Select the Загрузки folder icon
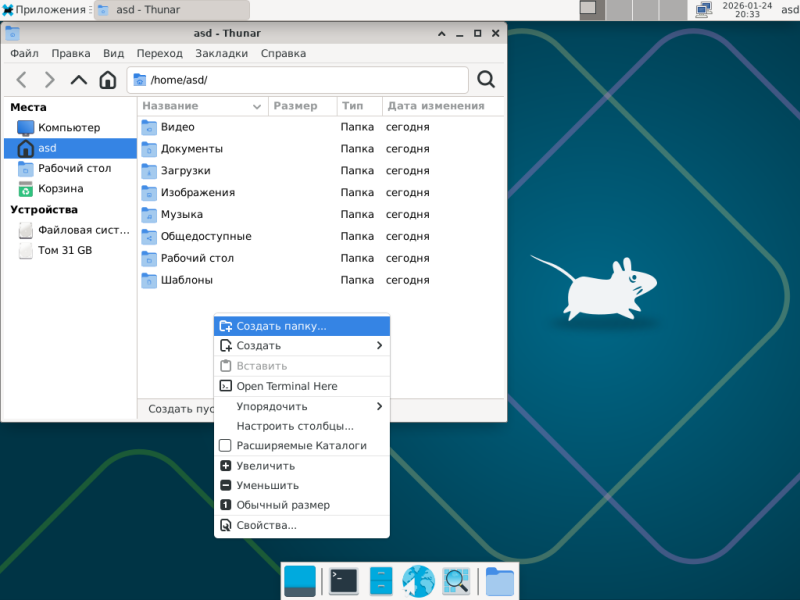The width and height of the screenshot is (800, 600). [149, 171]
